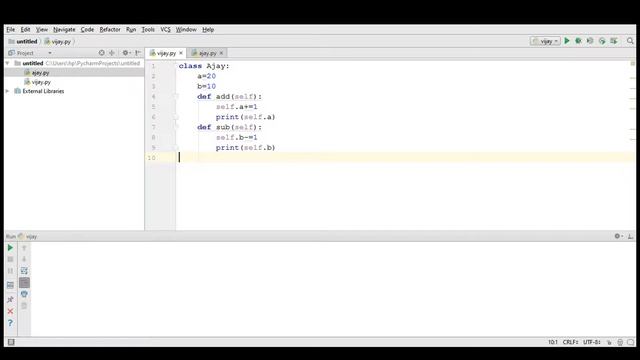
Task: Click scroll-from-source target icon in Project panel
Action: [102, 53]
